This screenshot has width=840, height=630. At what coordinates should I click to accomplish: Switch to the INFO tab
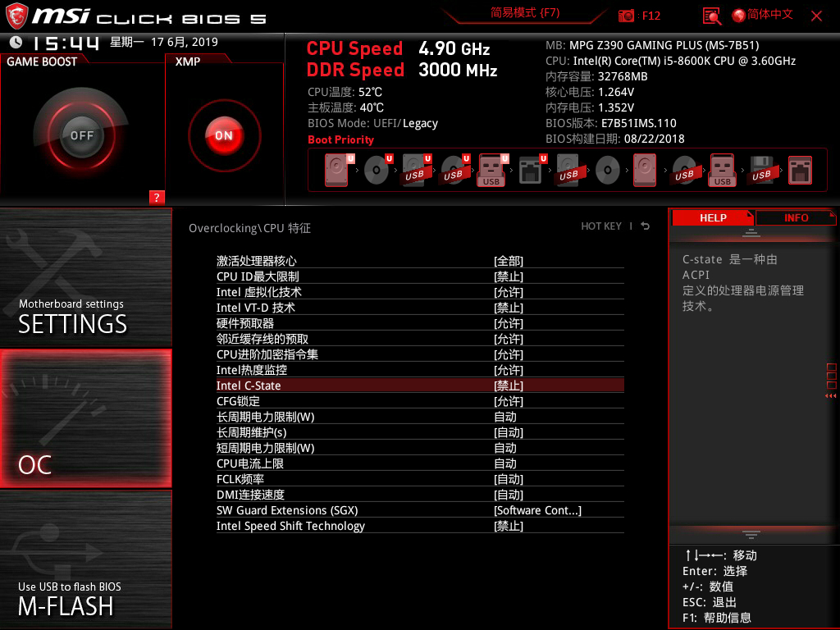[x=796, y=217]
